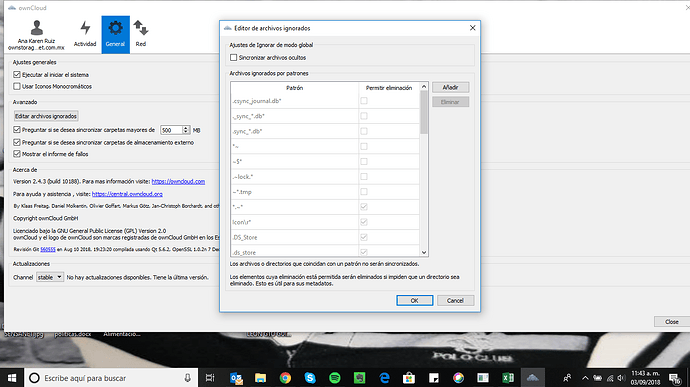This screenshot has height=387, width=690.
Task: Confirm the dialog with OK
Action: 415,300
